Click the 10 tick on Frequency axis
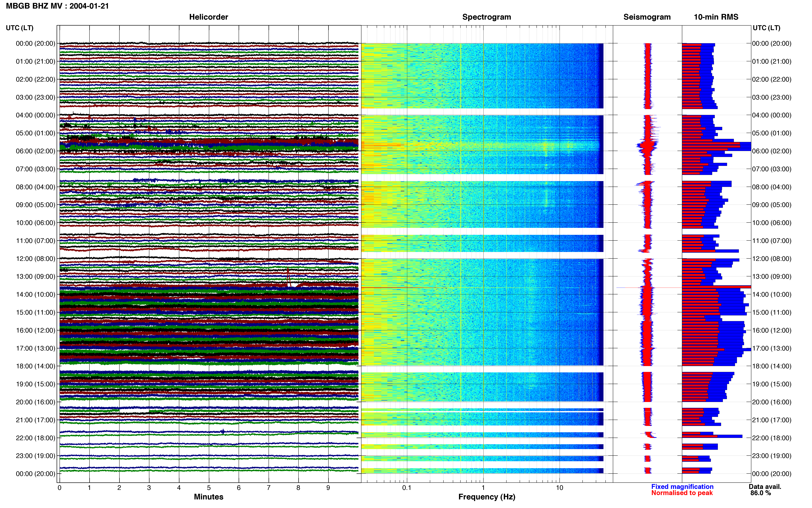This screenshot has height=508, width=812. point(559,488)
